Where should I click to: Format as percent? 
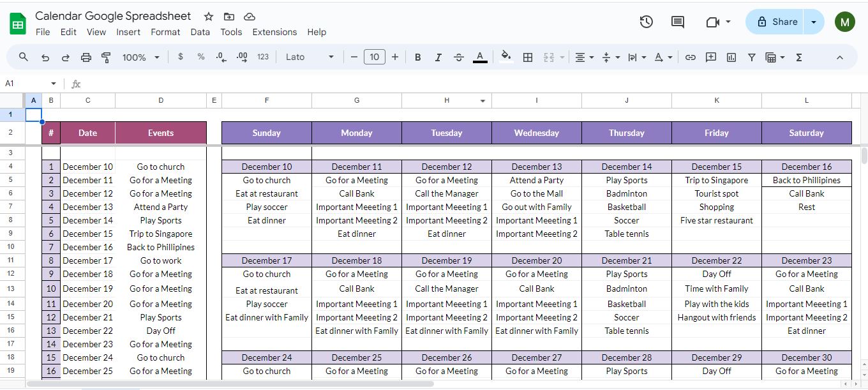pos(201,57)
